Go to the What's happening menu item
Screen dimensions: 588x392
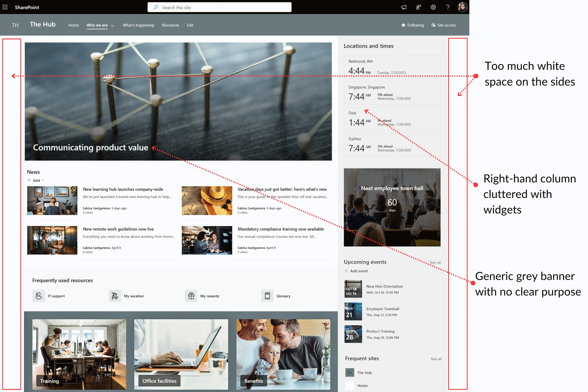point(138,25)
